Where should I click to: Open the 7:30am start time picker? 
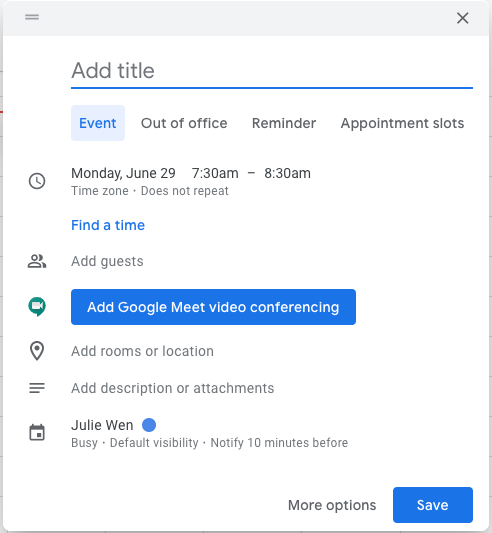click(x=215, y=173)
